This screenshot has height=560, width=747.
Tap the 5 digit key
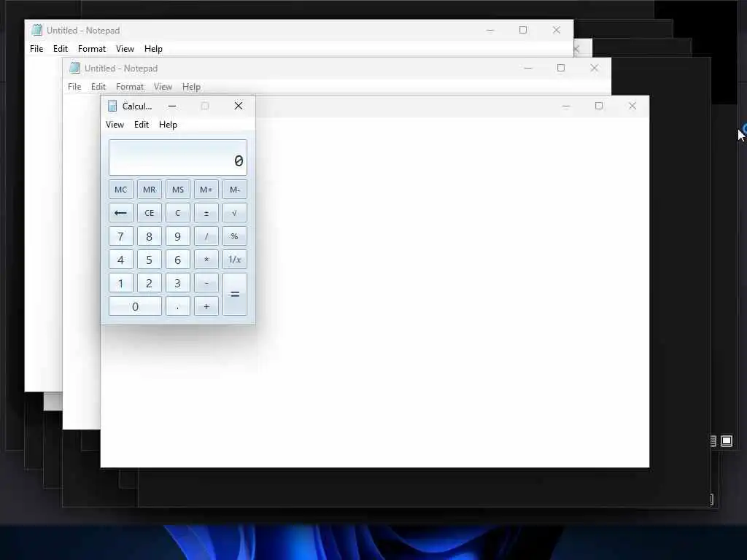pos(149,260)
